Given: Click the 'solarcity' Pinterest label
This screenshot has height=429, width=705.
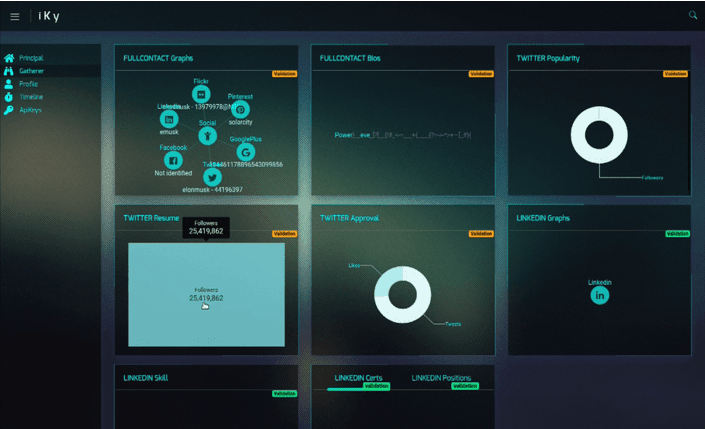Looking at the screenshot, I should 241,122.
